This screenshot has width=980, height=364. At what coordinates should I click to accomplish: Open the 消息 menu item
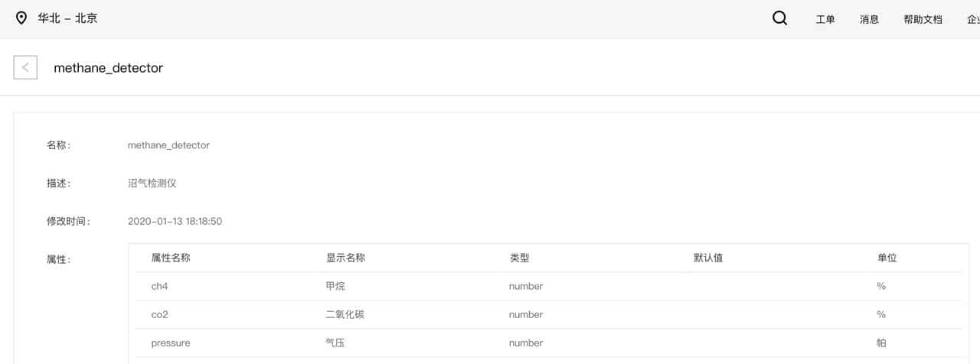[x=869, y=20]
